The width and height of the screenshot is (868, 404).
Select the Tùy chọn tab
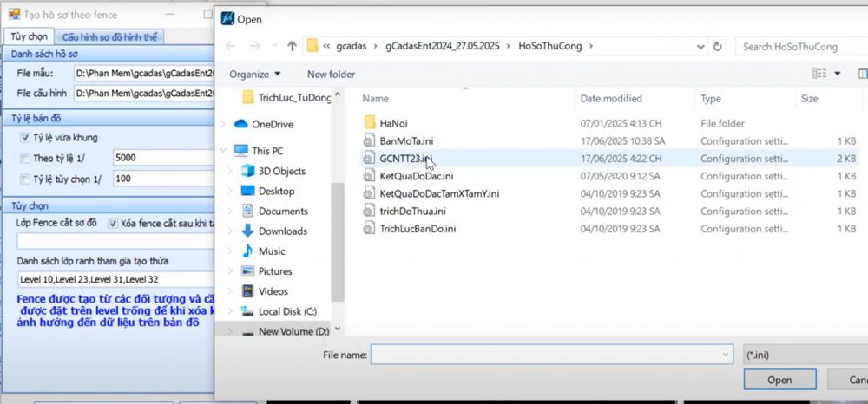pyautogui.click(x=29, y=36)
